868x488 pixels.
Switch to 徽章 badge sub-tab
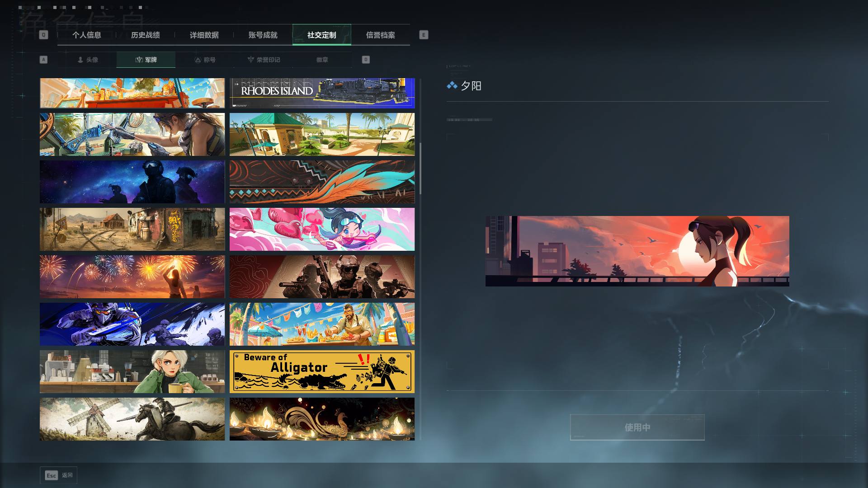(322, 60)
